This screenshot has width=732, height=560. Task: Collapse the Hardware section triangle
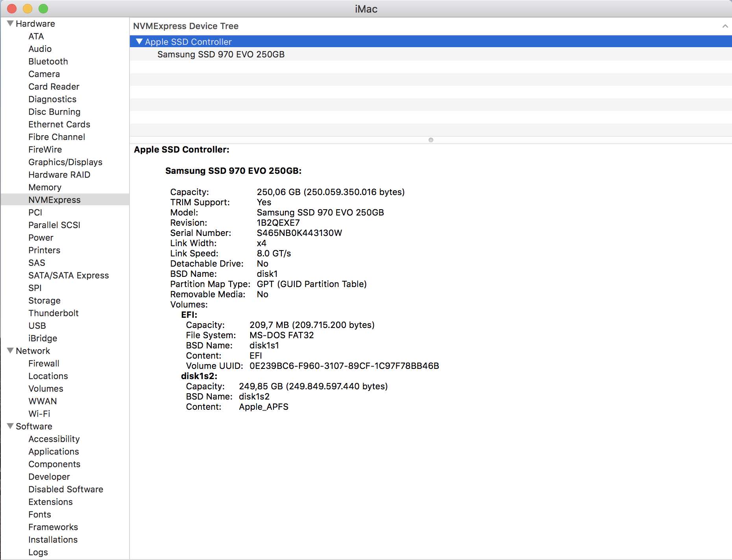(10, 24)
